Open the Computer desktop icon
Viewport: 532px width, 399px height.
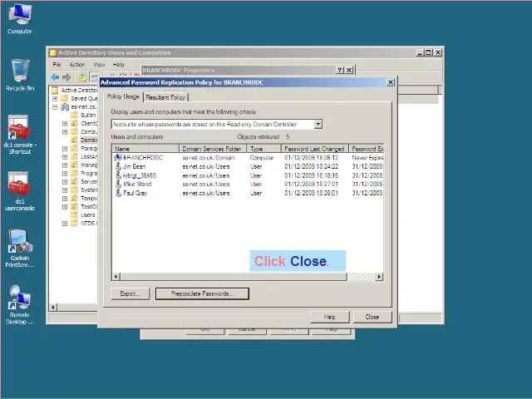pyautogui.click(x=20, y=19)
